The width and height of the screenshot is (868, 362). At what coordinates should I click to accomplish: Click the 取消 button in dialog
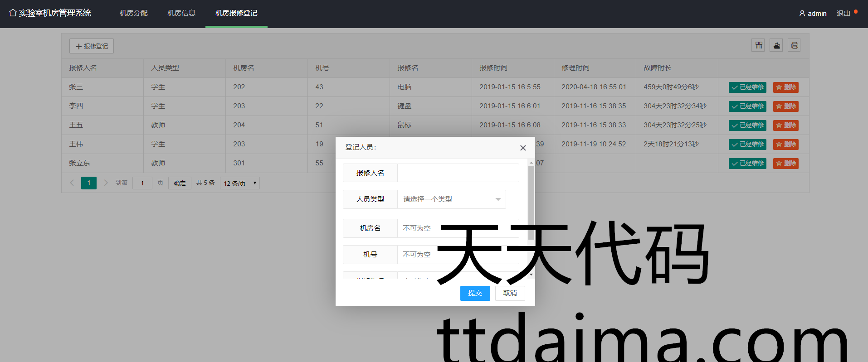pos(510,293)
